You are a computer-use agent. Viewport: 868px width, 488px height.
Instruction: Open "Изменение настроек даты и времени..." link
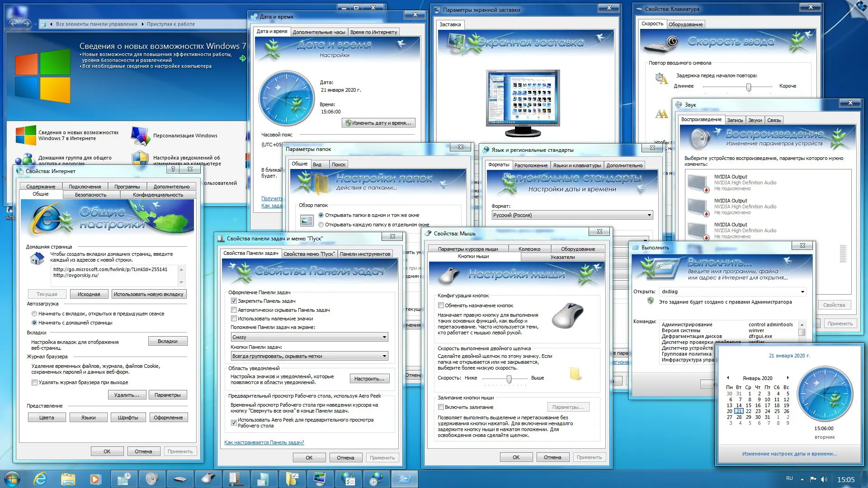(x=789, y=453)
